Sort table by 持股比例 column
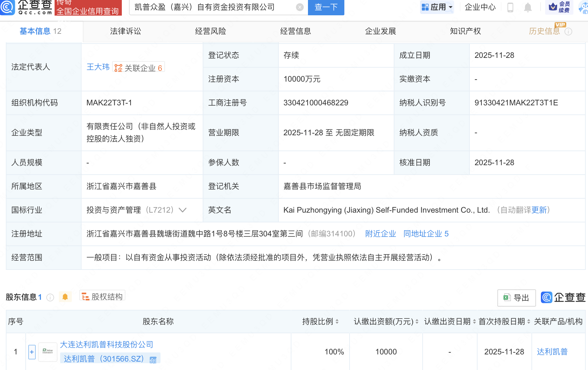 (337, 321)
